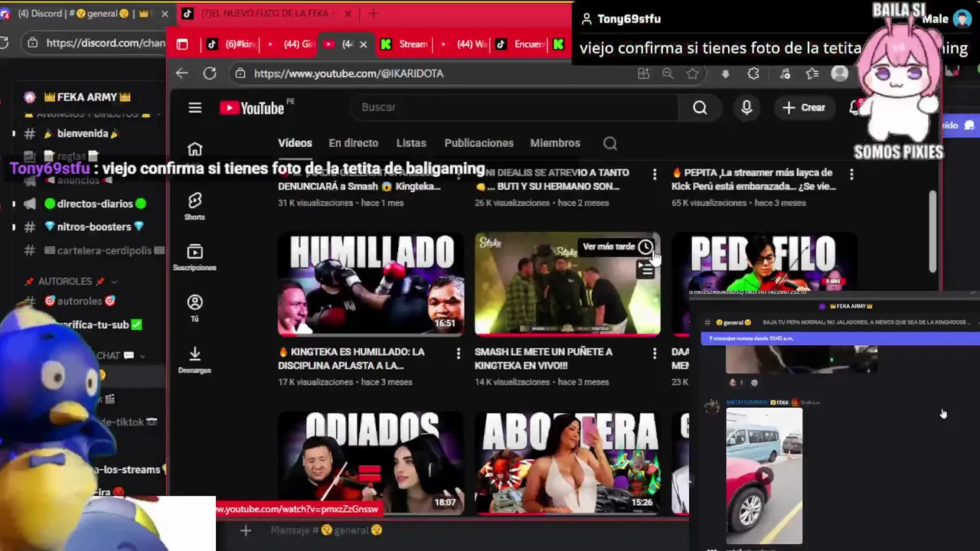Click the Crear button
980x551 pixels.
point(803,108)
